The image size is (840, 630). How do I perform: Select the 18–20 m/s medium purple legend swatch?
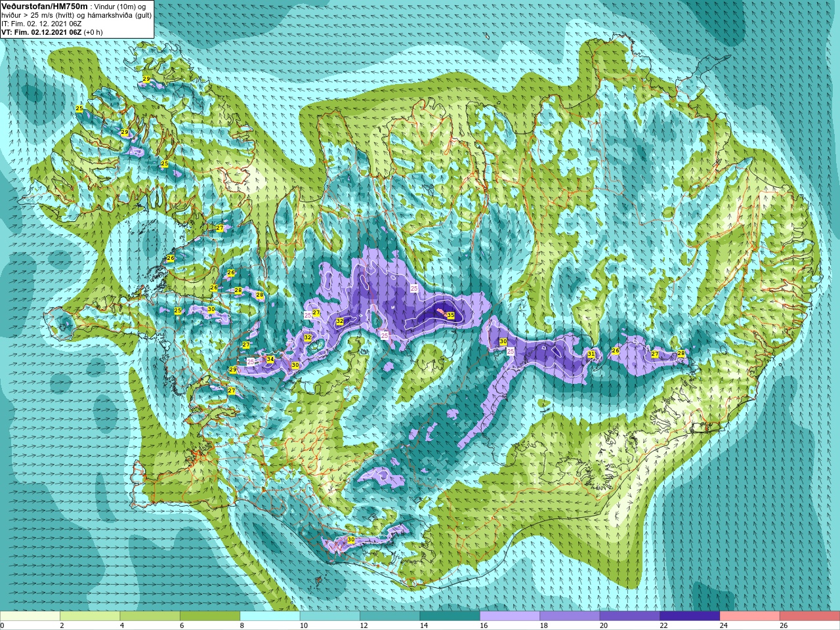tap(570, 616)
